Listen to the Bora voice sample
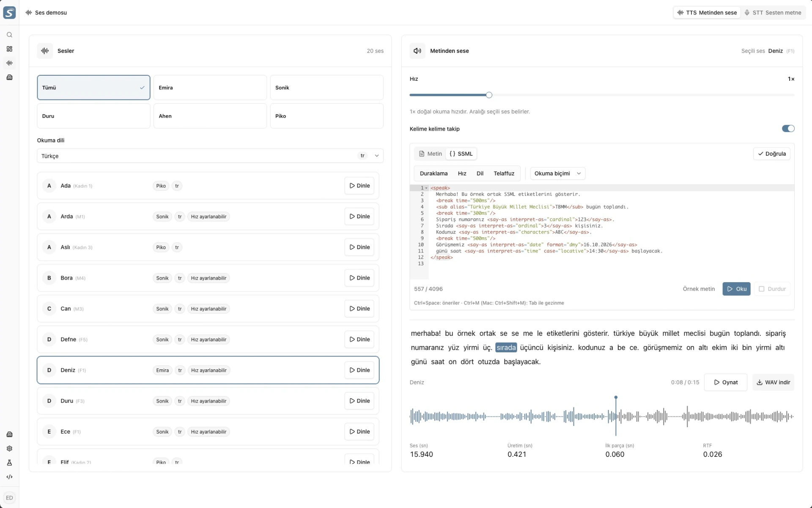812x508 pixels. click(x=359, y=278)
